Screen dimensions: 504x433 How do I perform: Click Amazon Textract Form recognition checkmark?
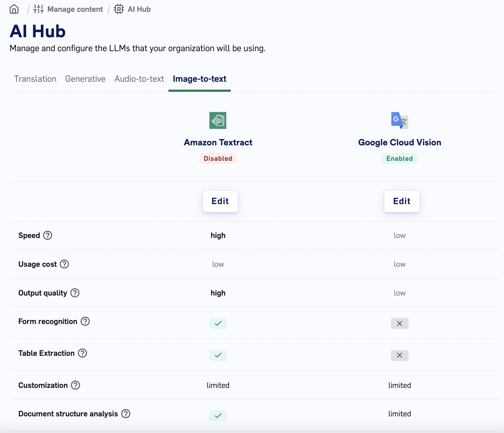(218, 323)
